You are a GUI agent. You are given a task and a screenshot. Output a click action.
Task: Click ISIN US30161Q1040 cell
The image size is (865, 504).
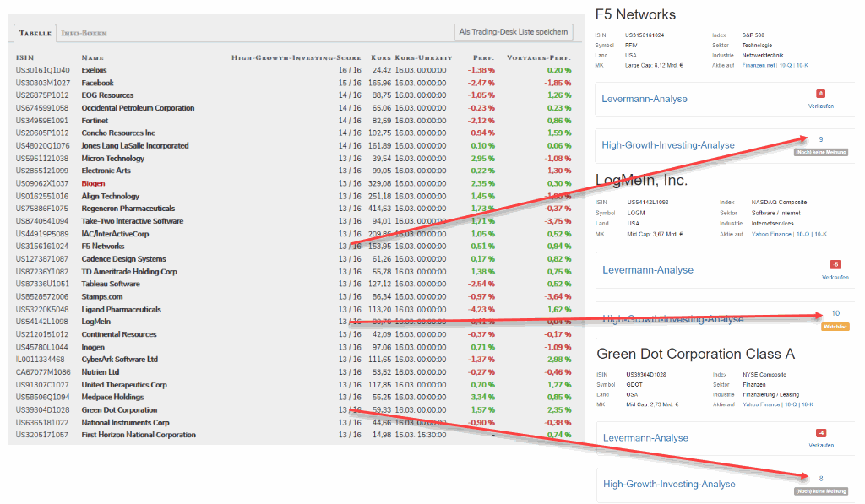[43, 70]
